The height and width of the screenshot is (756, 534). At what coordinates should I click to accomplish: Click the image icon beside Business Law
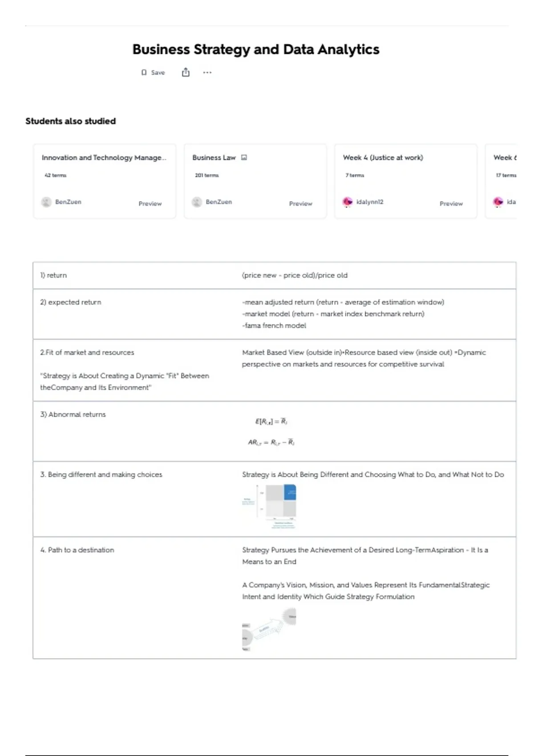tap(244, 157)
